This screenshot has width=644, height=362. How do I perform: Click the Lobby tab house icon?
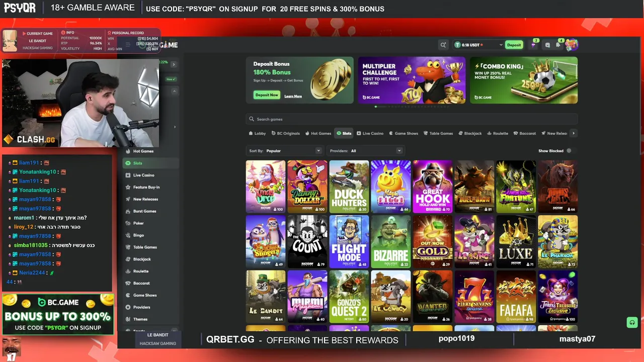click(251, 133)
